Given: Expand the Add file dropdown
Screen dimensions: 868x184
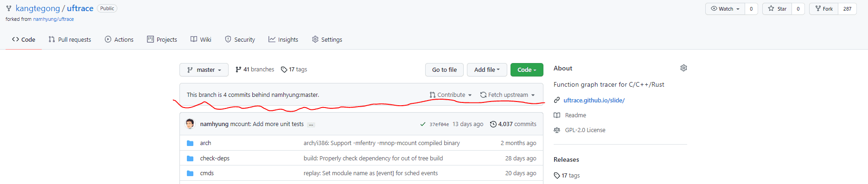Looking at the screenshot, I should pyautogui.click(x=487, y=70).
